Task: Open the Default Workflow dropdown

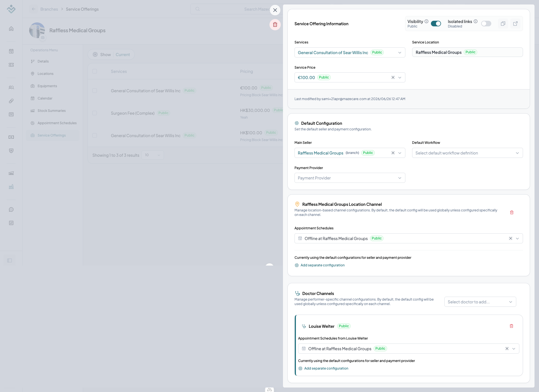Action: tap(467, 153)
